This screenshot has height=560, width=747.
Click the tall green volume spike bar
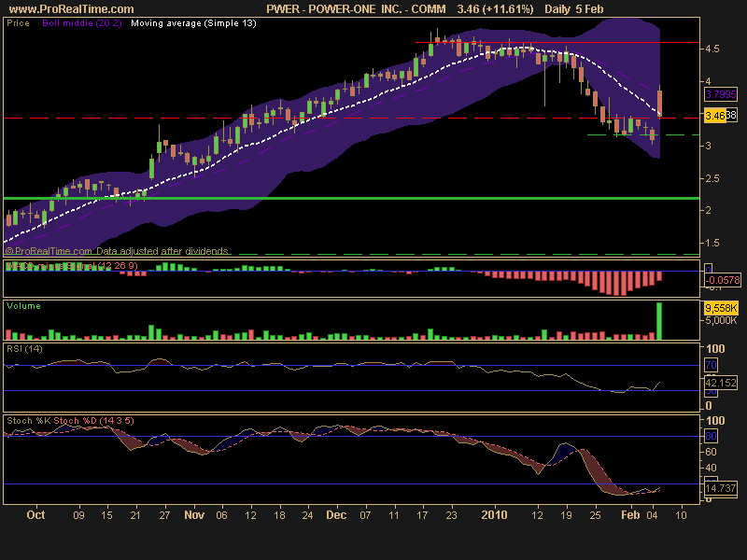(659, 321)
